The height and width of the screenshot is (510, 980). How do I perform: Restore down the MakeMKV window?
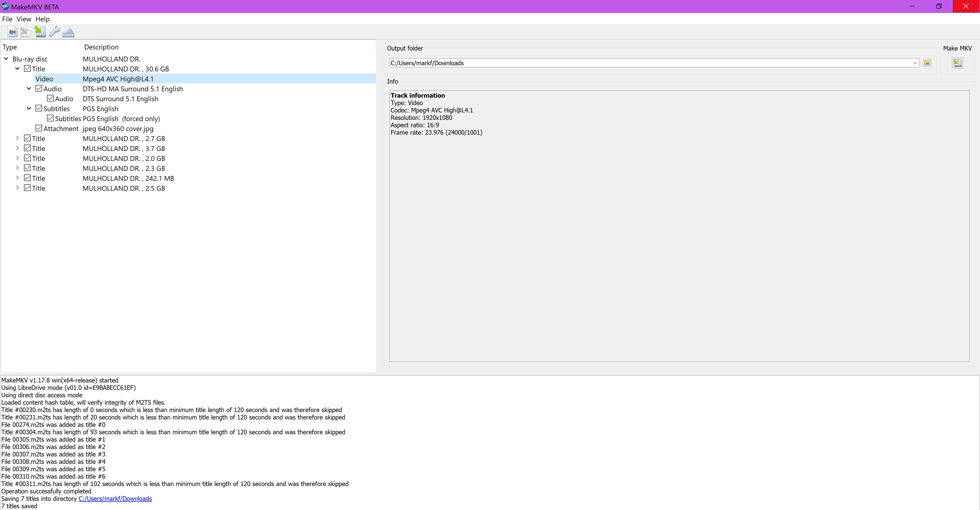coord(939,6)
